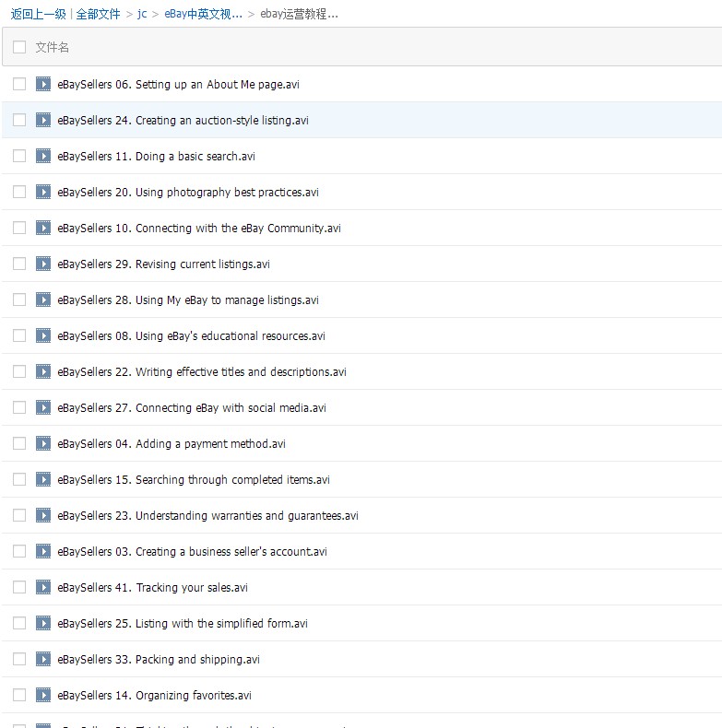The width and height of the screenshot is (722, 728).
Task: Open eBay中英文视... breadcrumb folder
Action: [204, 15]
